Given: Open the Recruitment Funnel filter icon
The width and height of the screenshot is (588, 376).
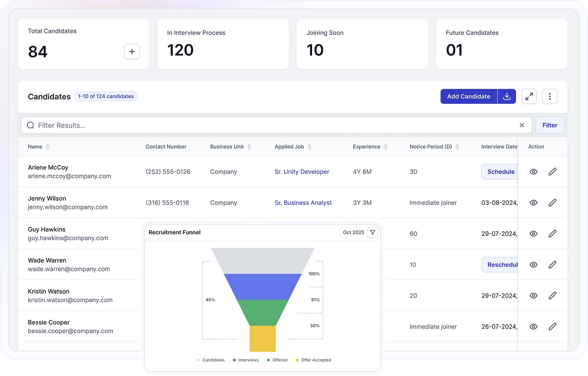Looking at the screenshot, I should tap(373, 232).
